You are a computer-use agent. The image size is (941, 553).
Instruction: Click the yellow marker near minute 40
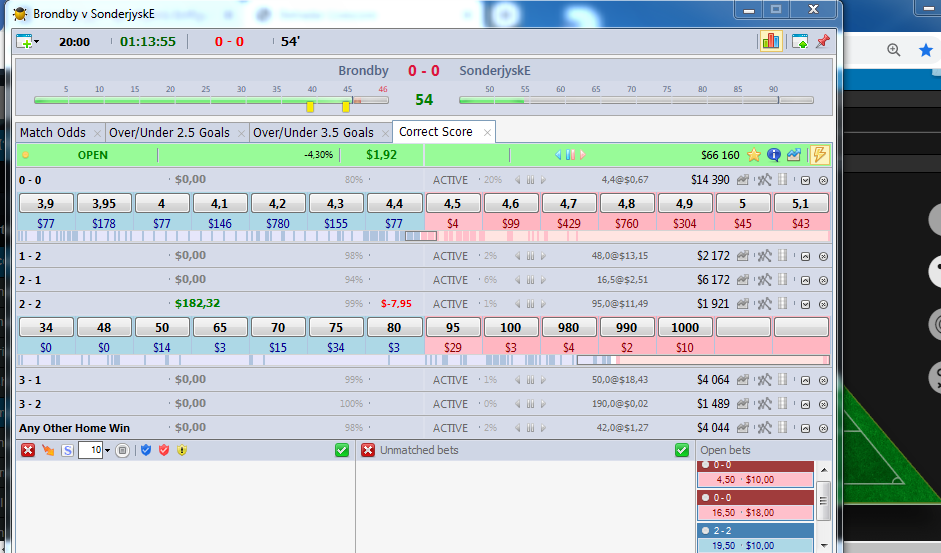point(310,107)
